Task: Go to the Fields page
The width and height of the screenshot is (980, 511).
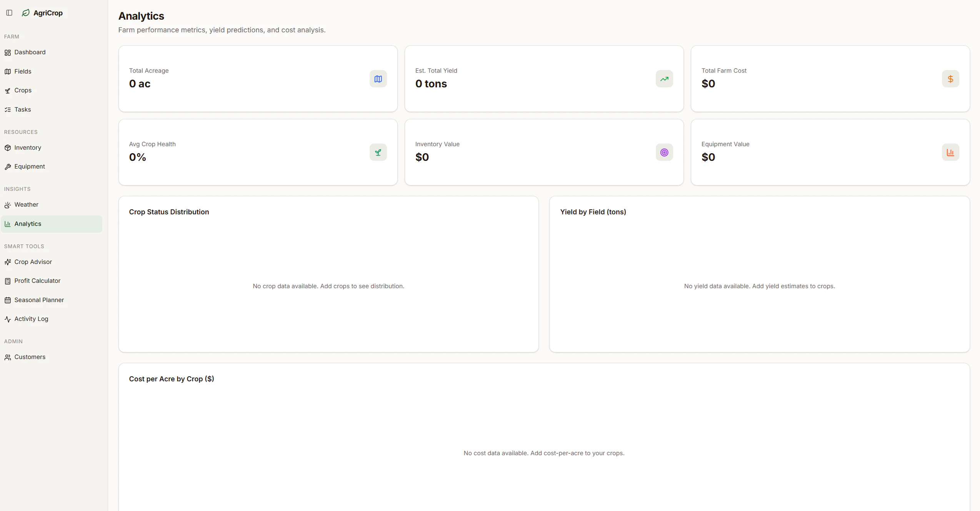Action: coord(23,72)
